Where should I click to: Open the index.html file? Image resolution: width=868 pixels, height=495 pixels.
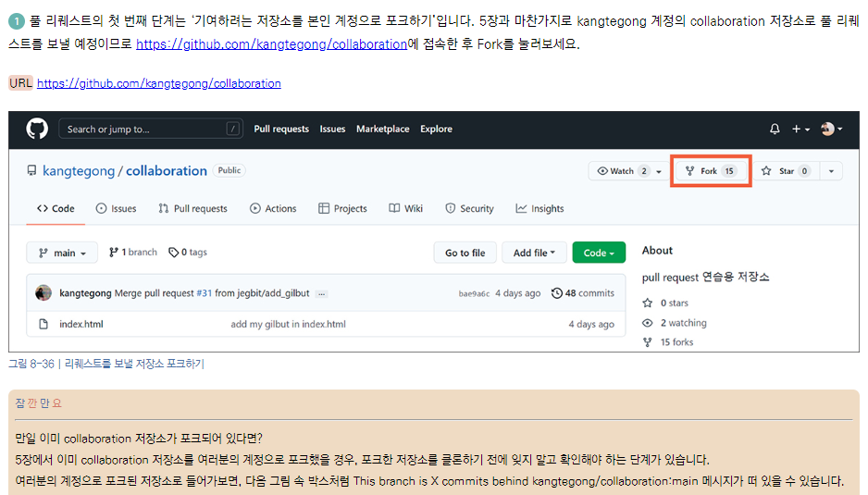(81, 324)
